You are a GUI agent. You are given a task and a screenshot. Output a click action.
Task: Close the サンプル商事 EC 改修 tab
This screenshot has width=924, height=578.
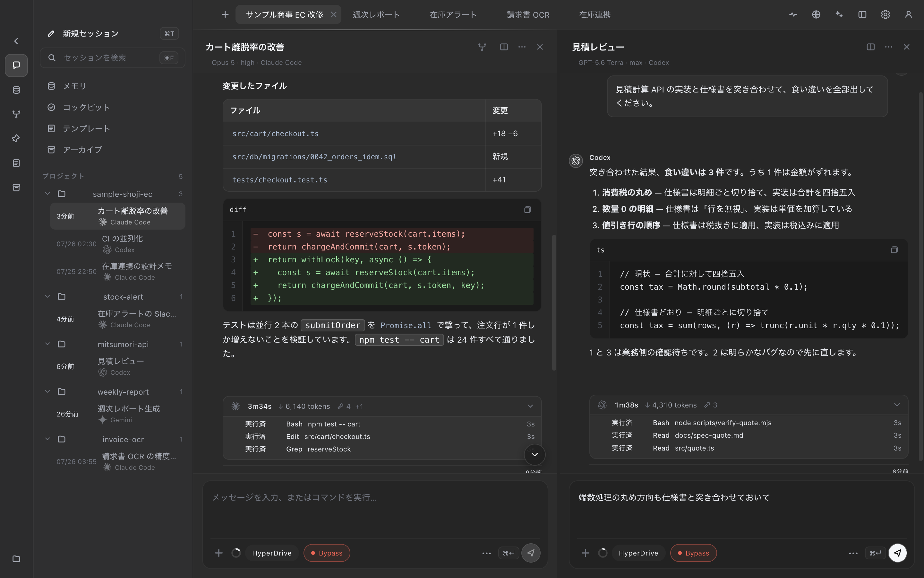pos(334,14)
